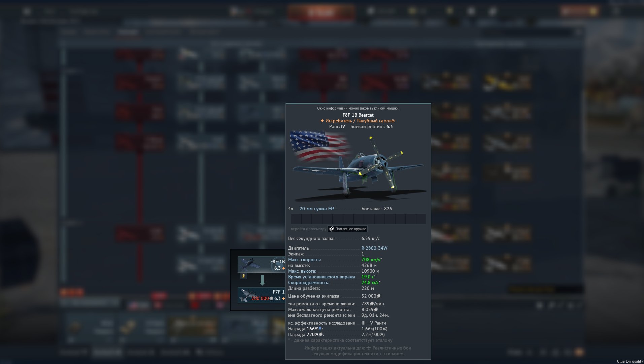The image size is (644, 364).
Task: Select the F8F-1B aircraft card in the tree
Action: click(x=261, y=265)
